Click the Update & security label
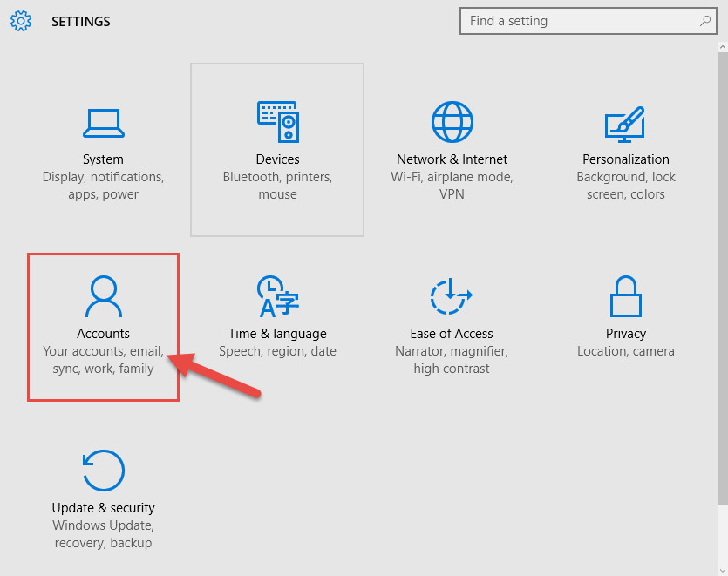 (103, 508)
